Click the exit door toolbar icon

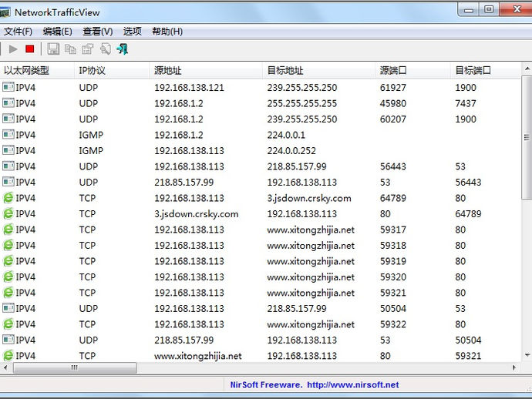(x=122, y=49)
